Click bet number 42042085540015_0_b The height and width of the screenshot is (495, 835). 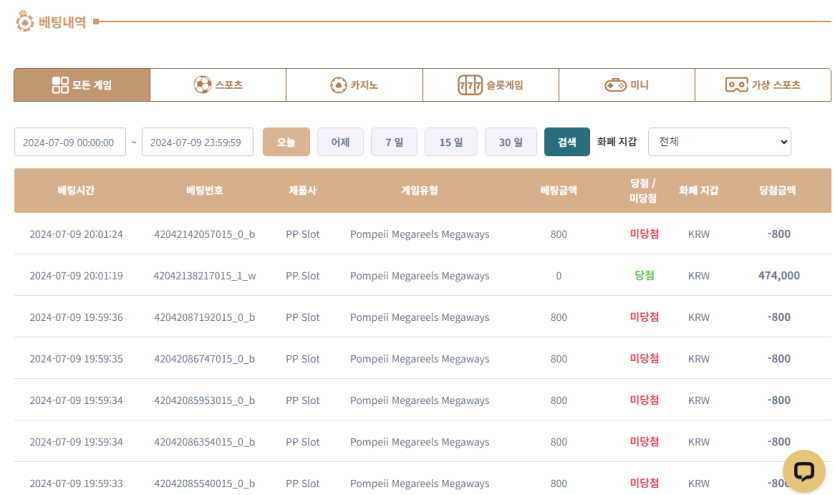pos(204,483)
